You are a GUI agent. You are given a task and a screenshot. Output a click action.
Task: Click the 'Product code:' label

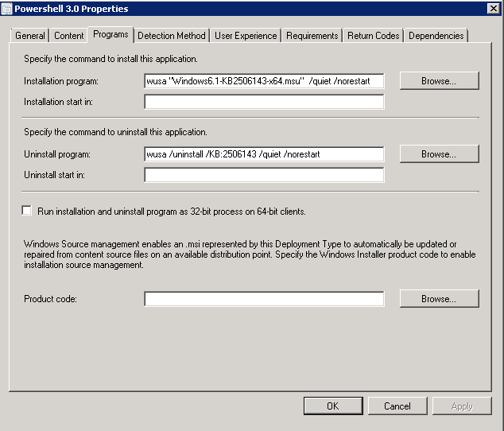(50, 299)
